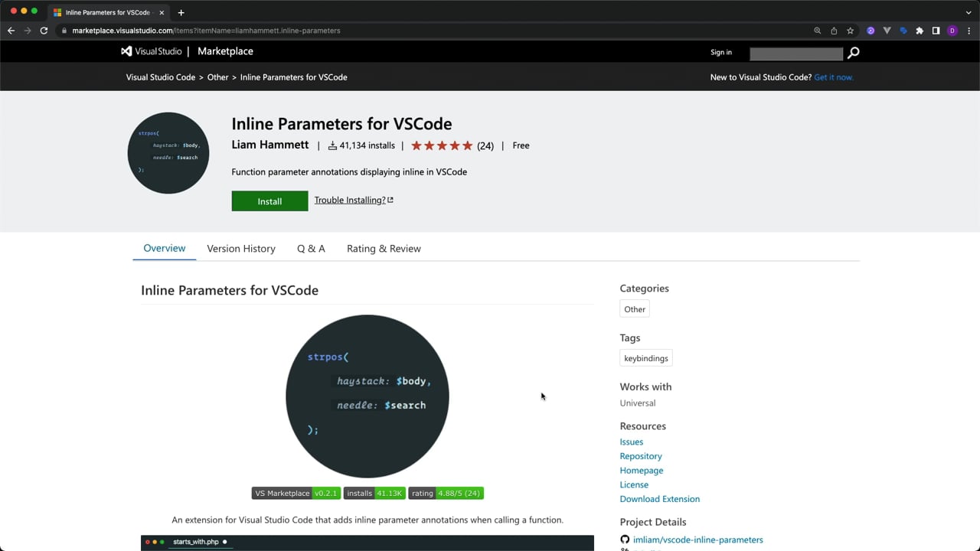The width and height of the screenshot is (980, 551).
Task: Open Chrome's three-dot menu
Action: point(969,31)
